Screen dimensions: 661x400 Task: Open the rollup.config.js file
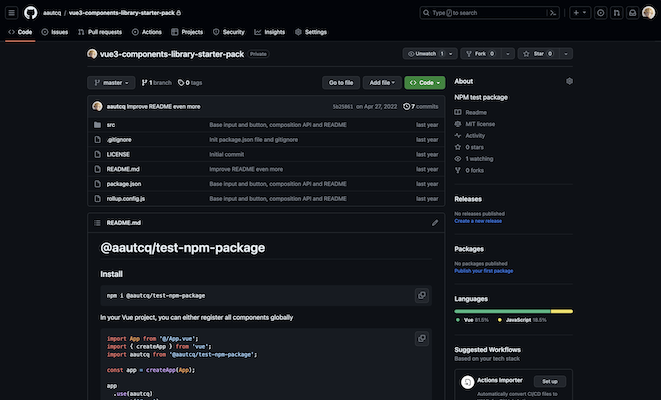click(126, 199)
